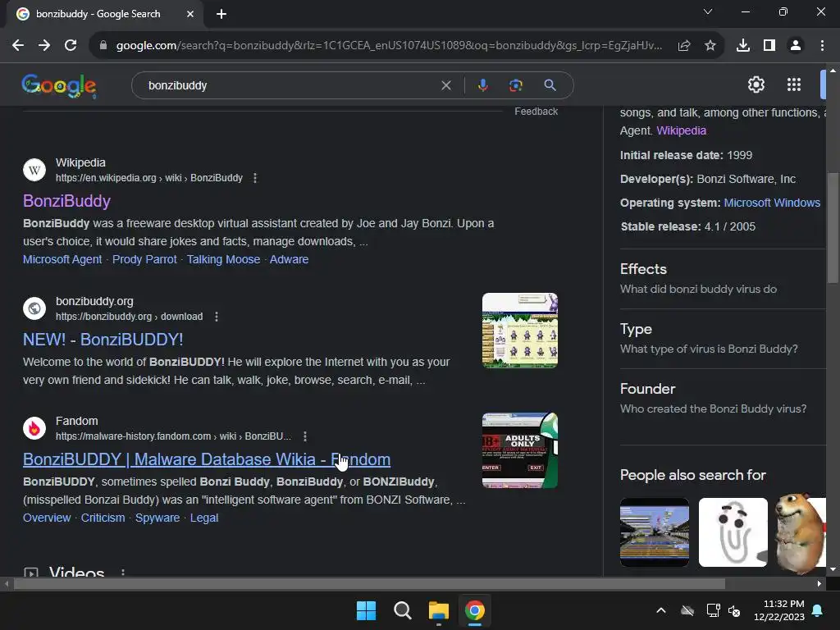Open hamster related search image
Viewport: 840px width, 630px height.
coord(801,532)
